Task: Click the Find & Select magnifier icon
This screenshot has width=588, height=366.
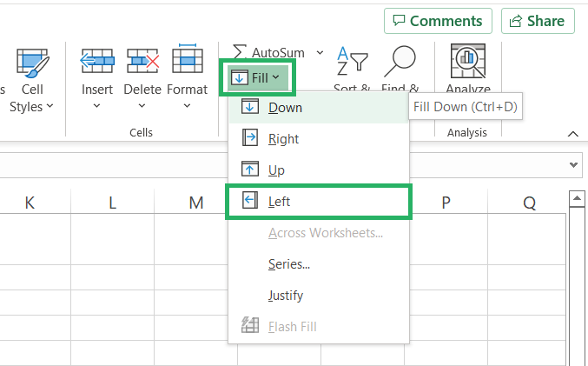Action: 400,61
